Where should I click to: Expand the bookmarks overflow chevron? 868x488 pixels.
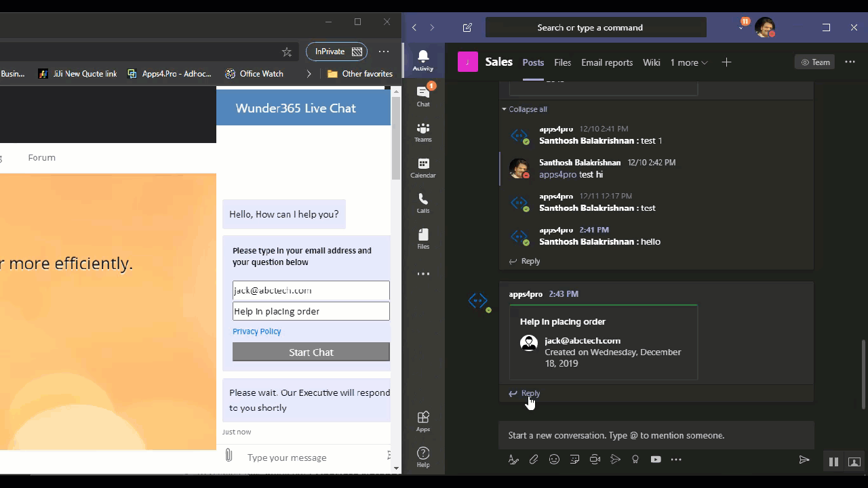click(309, 74)
